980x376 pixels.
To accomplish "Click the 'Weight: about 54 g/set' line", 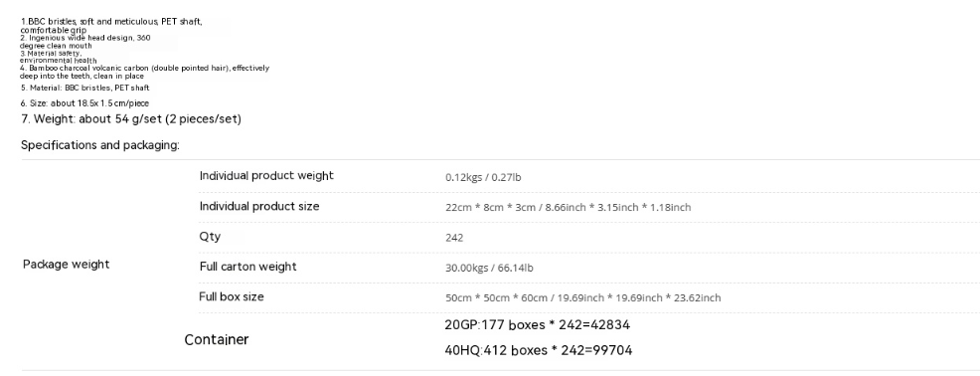I will pyautogui.click(x=131, y=119).
